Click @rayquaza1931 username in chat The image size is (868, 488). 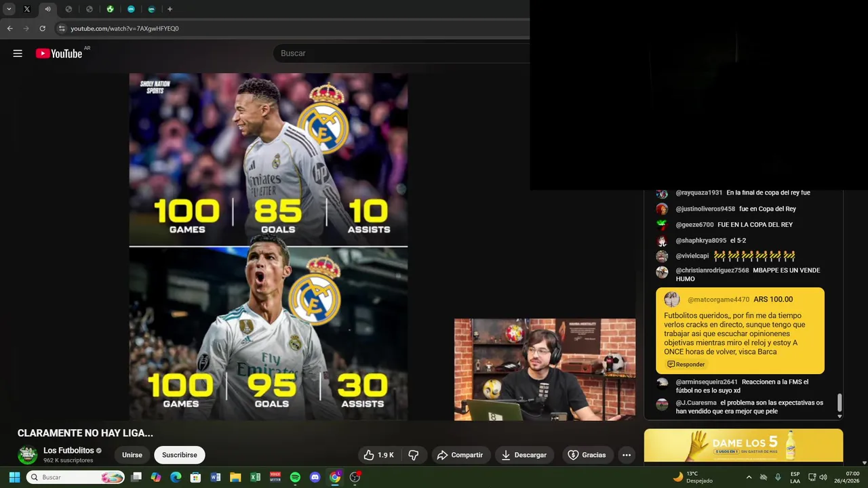tap(698, 192)
